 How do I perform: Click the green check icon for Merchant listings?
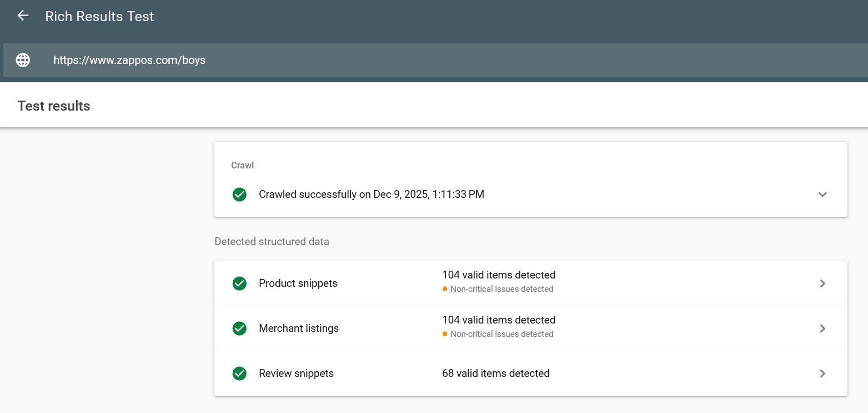coord(239,329)
